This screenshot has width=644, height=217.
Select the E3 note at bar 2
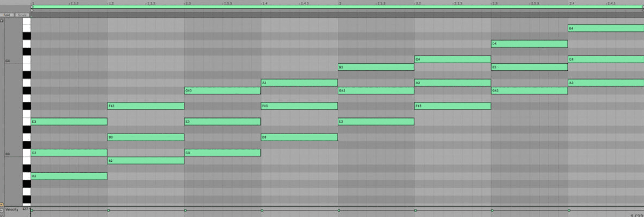click(x=376, y=121)
